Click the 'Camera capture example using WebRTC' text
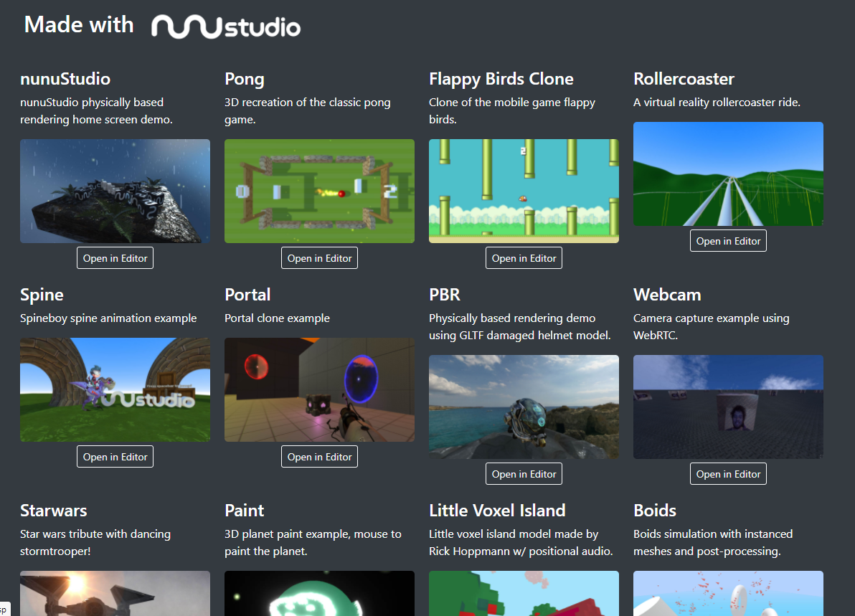855x616 pixels. 712,326
